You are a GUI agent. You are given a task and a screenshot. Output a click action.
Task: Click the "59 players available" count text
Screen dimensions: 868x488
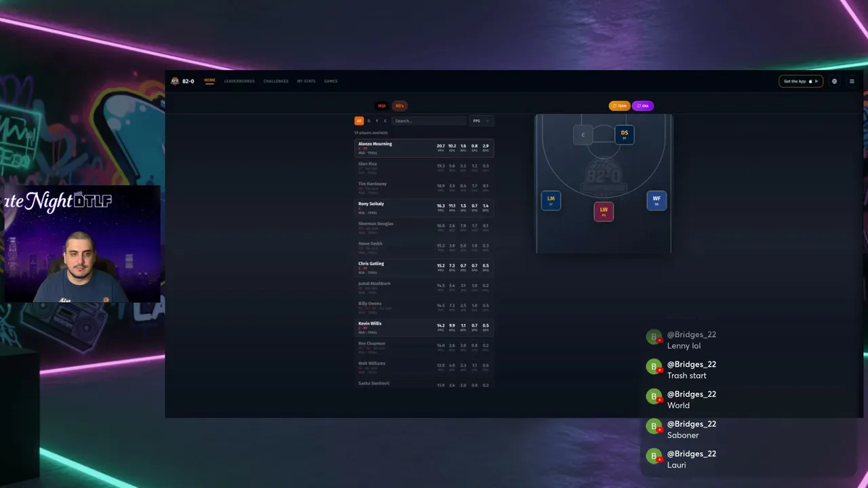pos(371,133)
